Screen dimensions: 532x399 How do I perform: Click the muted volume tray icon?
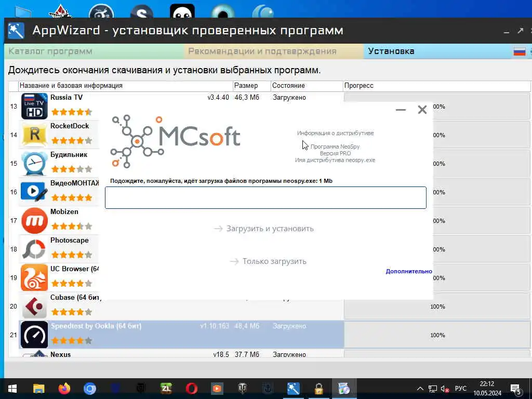pyautogui.click(x=445, y=389)
